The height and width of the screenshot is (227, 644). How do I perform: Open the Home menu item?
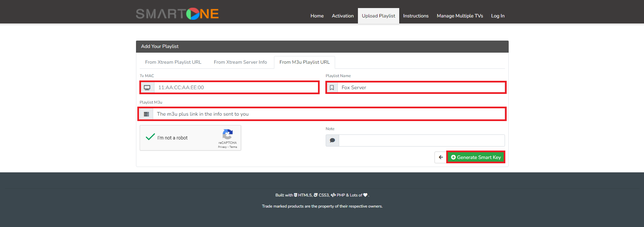coord(317,16)
